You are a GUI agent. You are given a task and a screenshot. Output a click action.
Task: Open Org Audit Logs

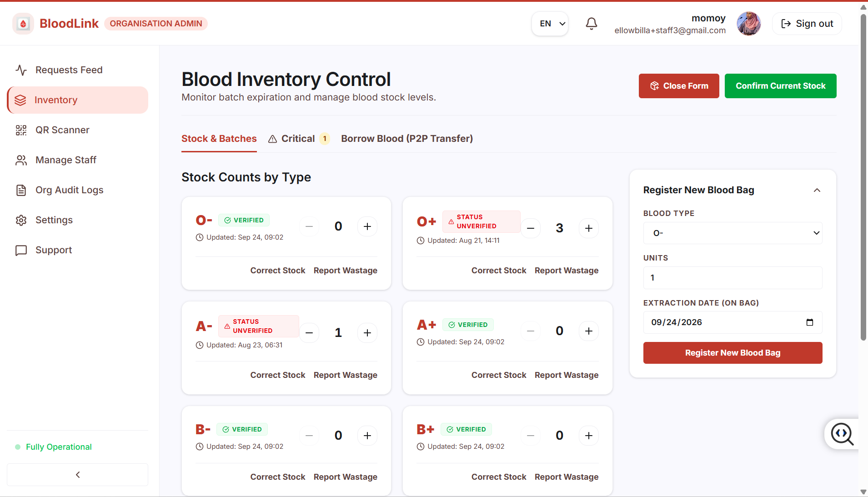point(77,190)
